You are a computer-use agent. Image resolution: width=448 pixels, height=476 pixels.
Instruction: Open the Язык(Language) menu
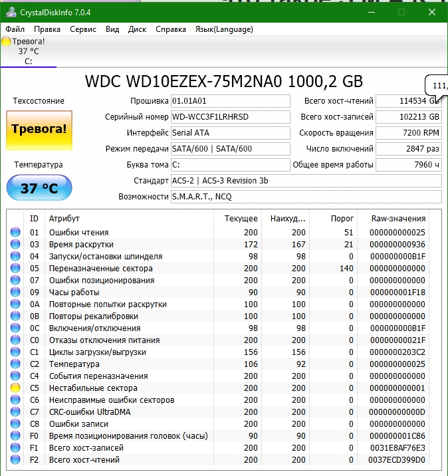(x=224, y=29)
